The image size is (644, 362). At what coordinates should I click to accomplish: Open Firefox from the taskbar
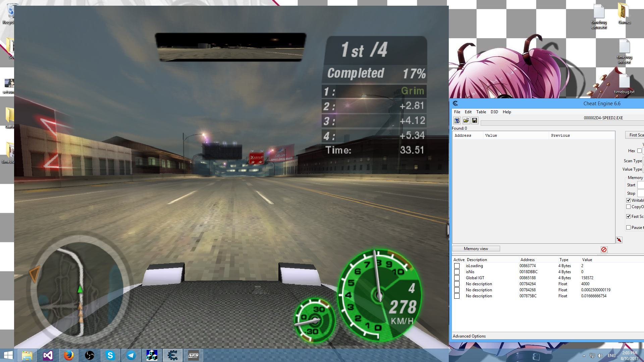click(69, 355)
